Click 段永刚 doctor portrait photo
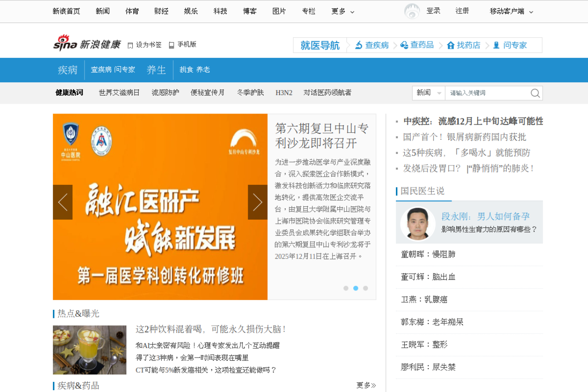Screen dimensions: 588x392 pyautogui.click(x=418, y=224)
